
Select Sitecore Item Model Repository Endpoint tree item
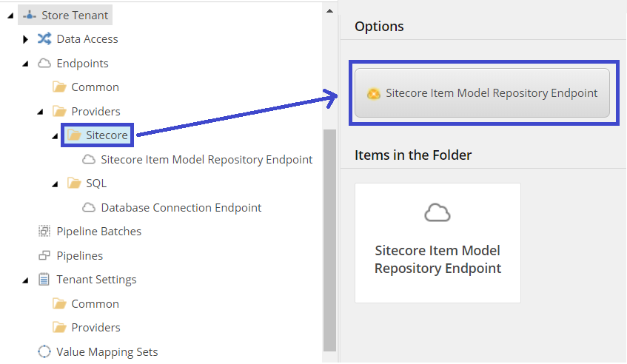coord(207,160)
